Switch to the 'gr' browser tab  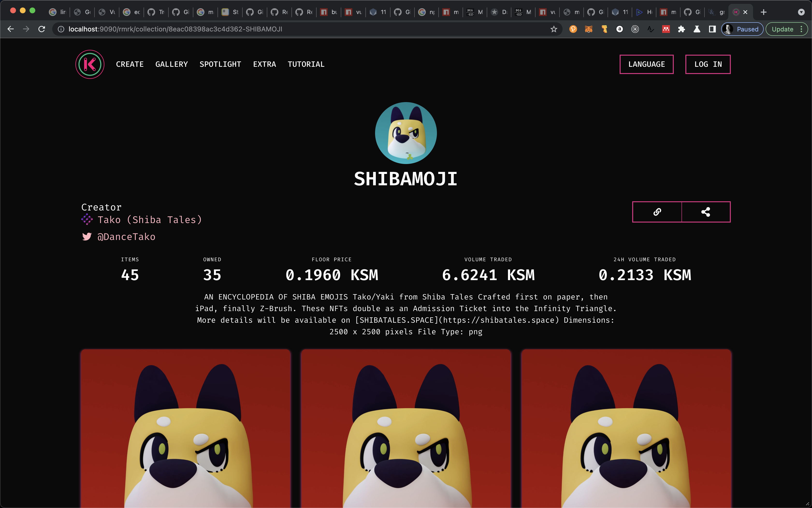pos(717,12)
